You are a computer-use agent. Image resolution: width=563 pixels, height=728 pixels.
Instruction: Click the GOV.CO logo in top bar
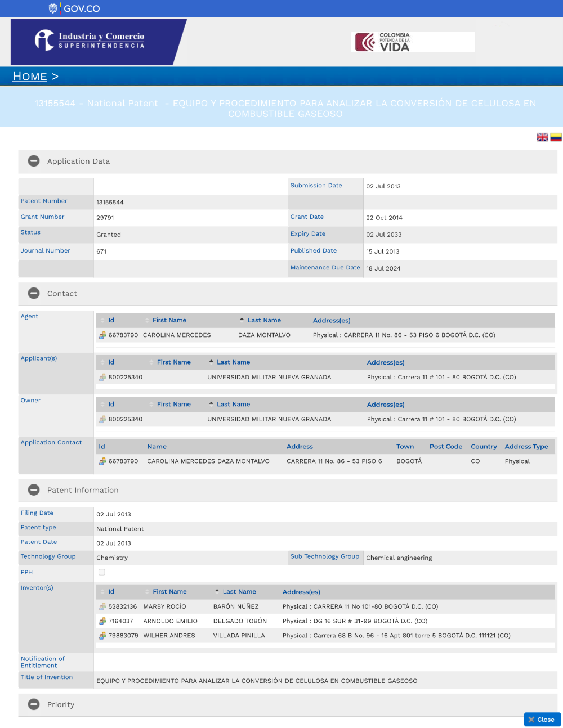click(74, 8)
